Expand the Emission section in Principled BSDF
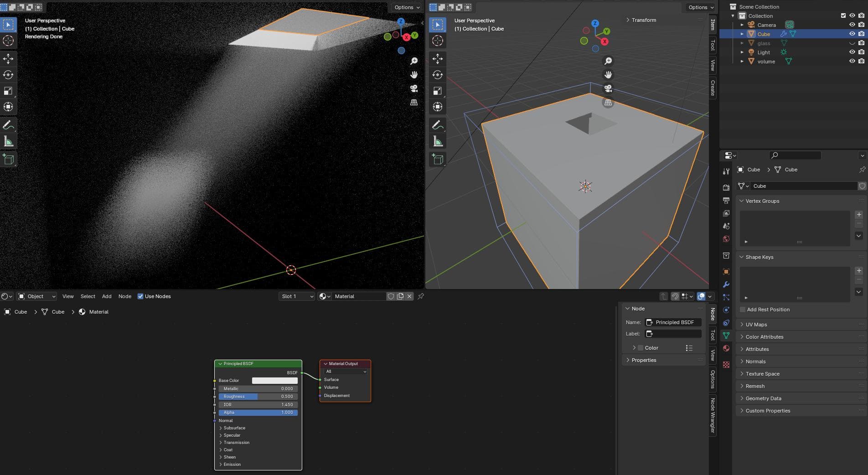The image size is (868, 475). 232,465
